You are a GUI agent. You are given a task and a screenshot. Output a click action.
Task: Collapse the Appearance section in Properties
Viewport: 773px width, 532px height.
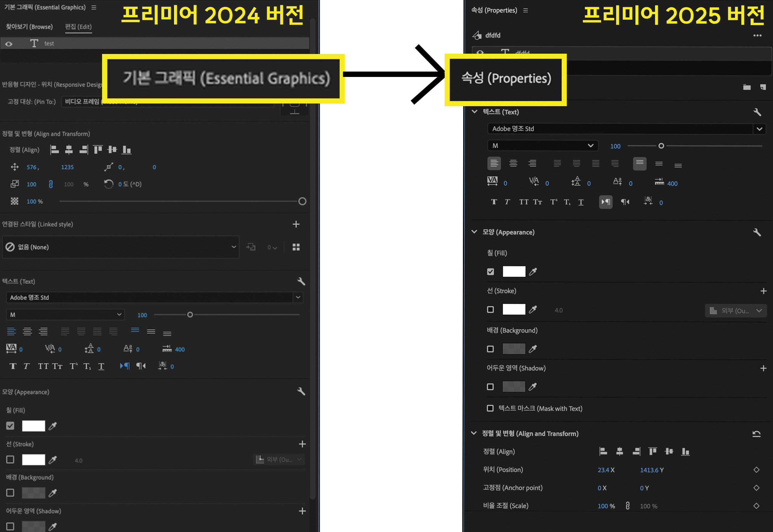click(x=474, y=232)
